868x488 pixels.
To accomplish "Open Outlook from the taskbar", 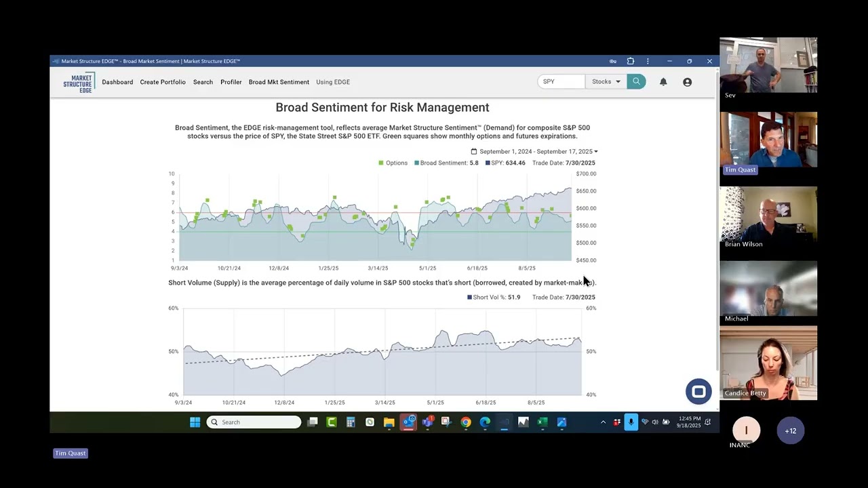I will point(408,422).
